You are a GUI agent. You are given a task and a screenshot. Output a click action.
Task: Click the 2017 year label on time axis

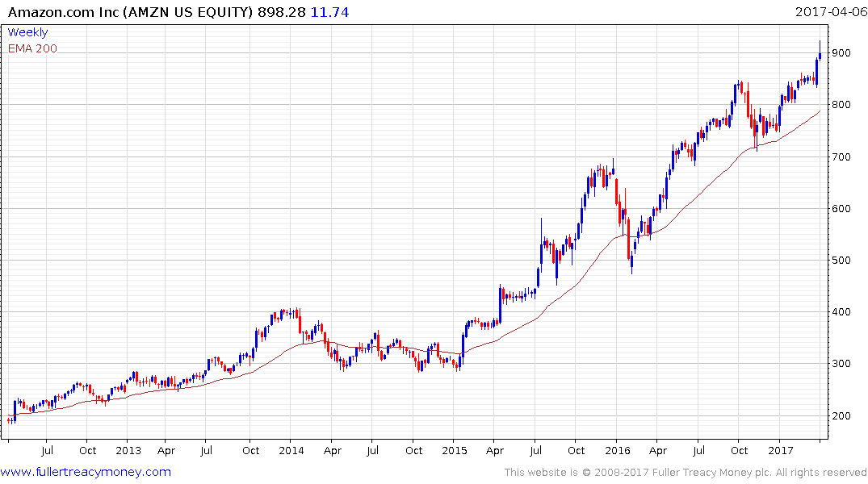(781, 451)
